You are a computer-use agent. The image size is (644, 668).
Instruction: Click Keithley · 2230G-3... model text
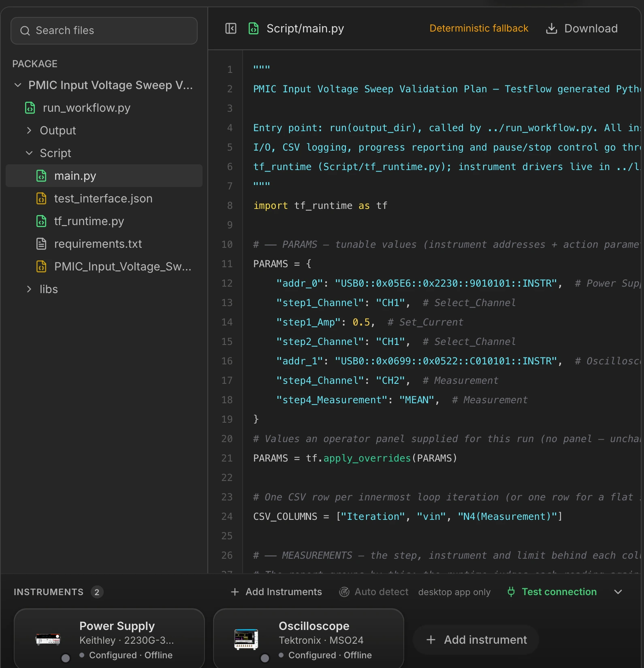click(126, 640)
